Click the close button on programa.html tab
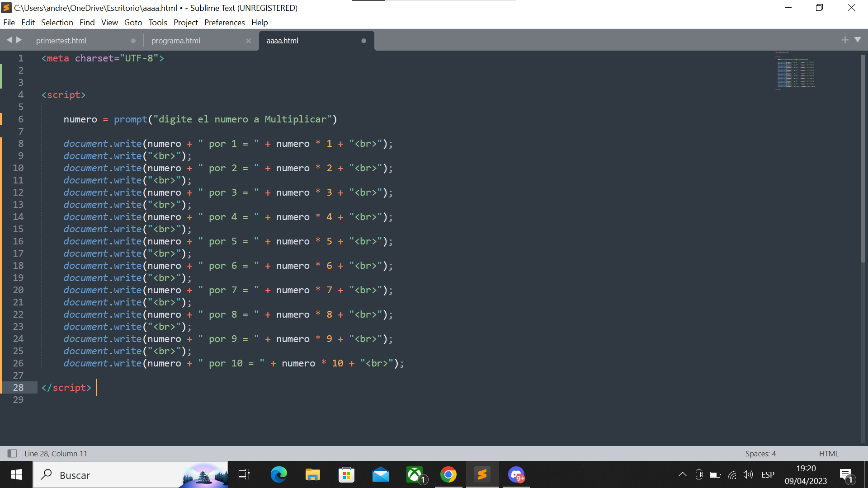This screenshot has width=868, height=488. [249, 41]
